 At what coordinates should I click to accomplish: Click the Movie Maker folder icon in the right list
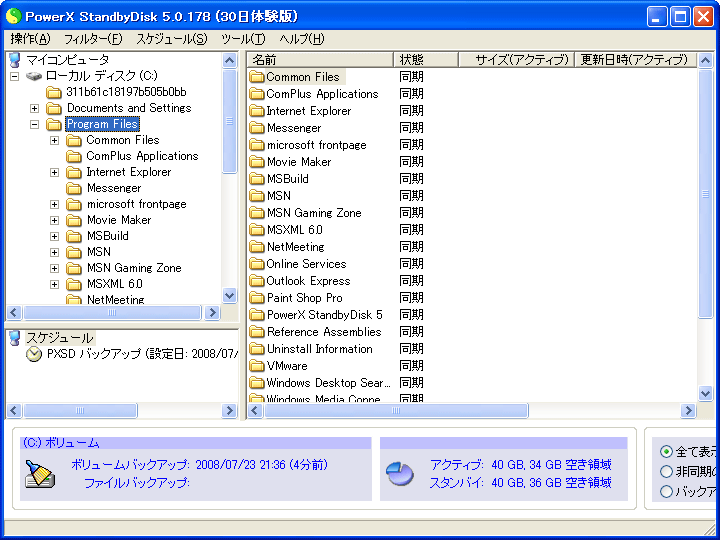pos(257,162)
